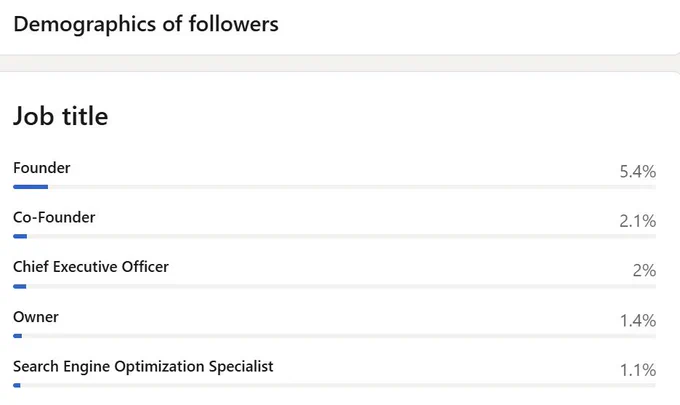Click the Founder label
Screen dimensions: 680x405
42,168
